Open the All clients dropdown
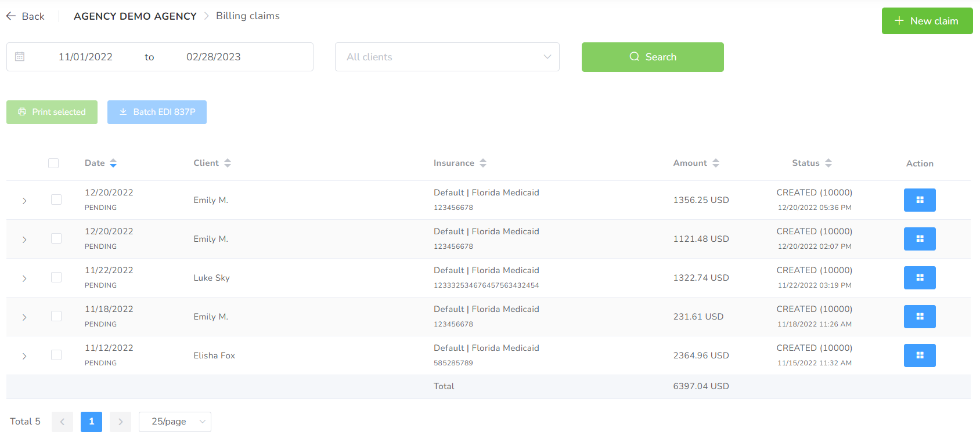Image resolution: width=980 pixels, height=439 pixels. click(446, 57)
